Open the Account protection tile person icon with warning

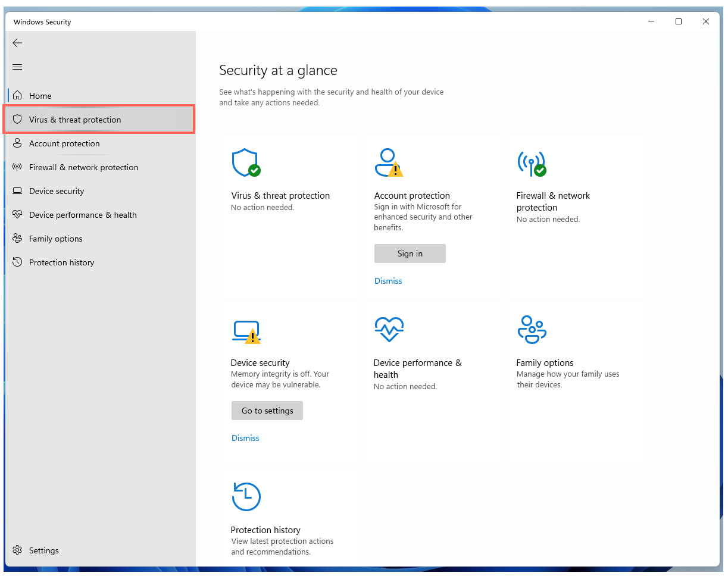(x=388, y=162)
